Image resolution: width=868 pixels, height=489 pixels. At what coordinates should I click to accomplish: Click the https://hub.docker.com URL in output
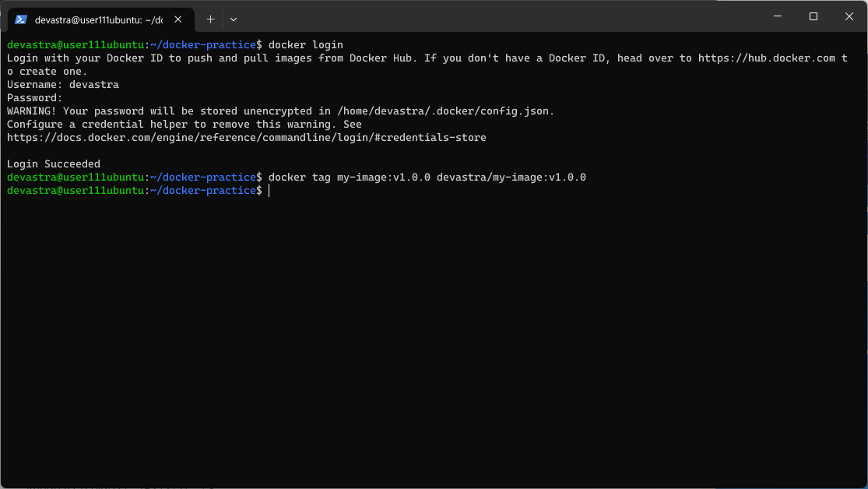click(767, 58)
